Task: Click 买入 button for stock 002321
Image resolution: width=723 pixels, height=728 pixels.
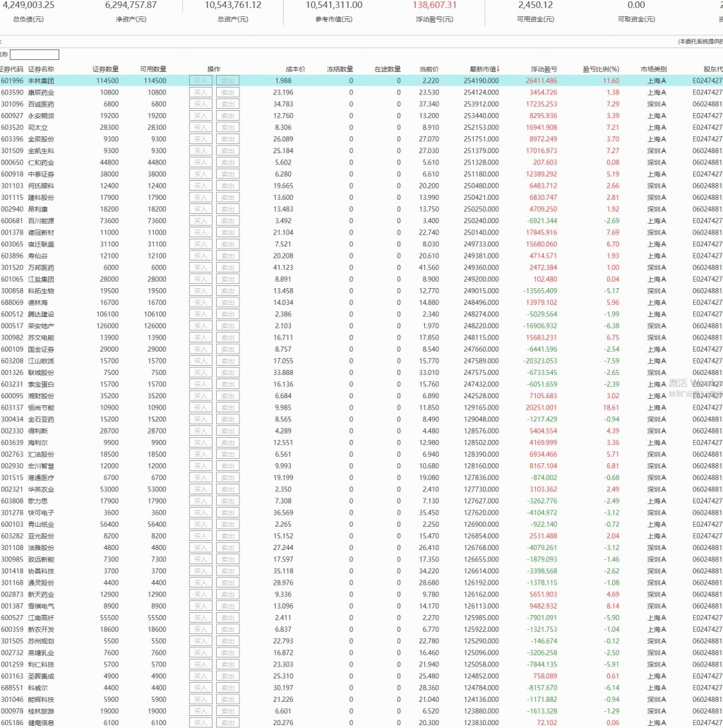Action: [201, 489]
